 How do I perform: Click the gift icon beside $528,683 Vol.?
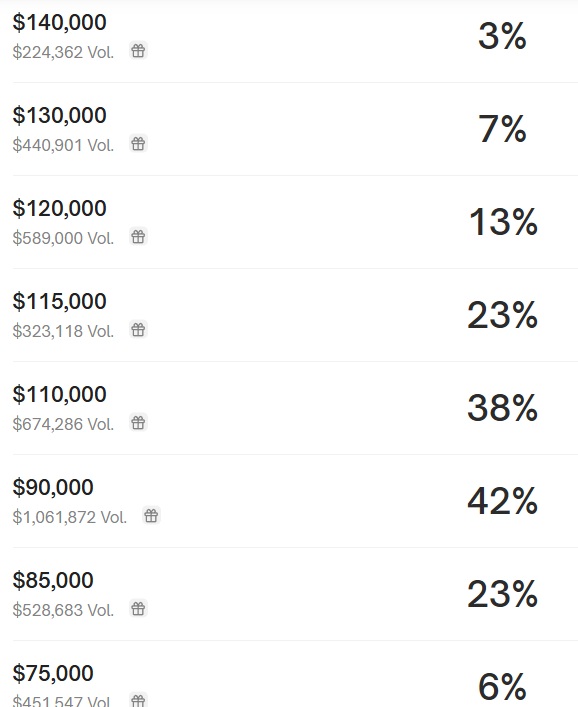tap(138, 609)
